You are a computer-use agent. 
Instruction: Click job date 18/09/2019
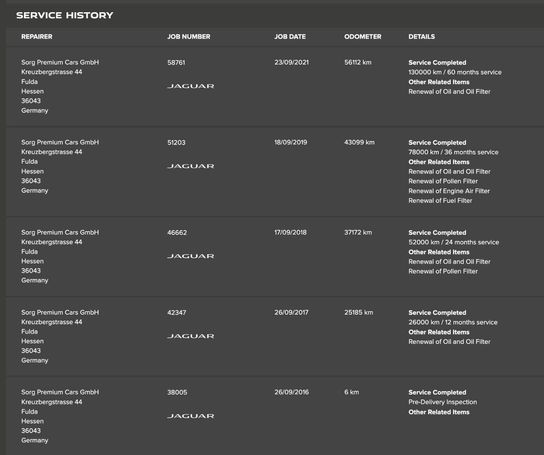291,142
